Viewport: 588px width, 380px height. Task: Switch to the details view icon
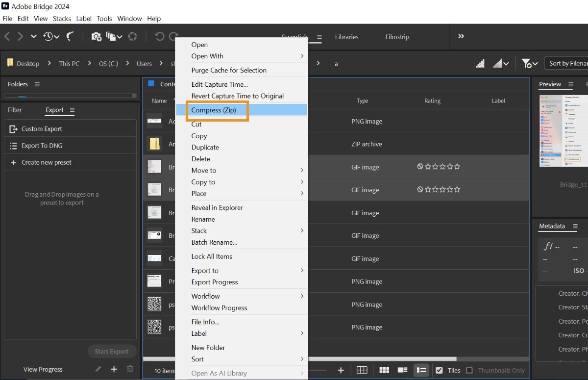pyautogui.click(x=402, y=370)
